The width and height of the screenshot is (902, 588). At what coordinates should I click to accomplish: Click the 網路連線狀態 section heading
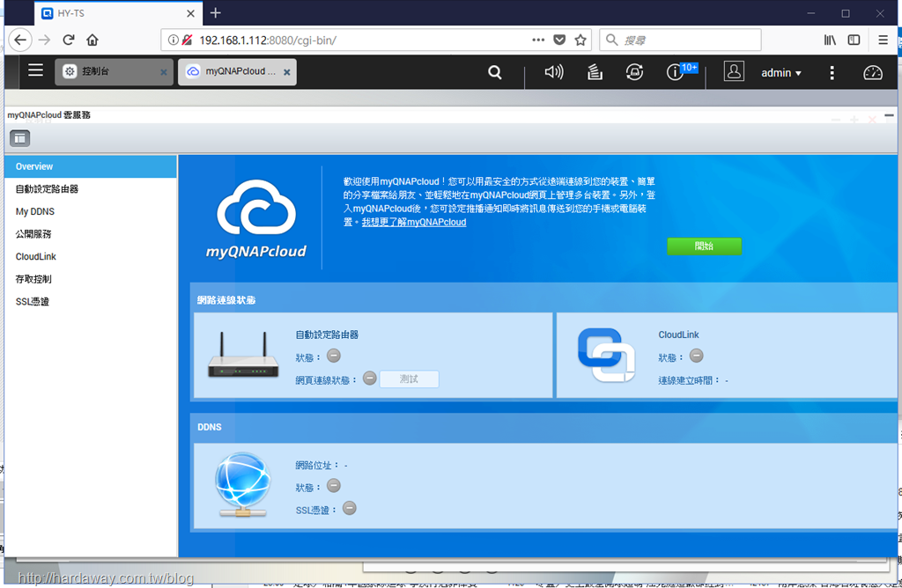[226, 300]
